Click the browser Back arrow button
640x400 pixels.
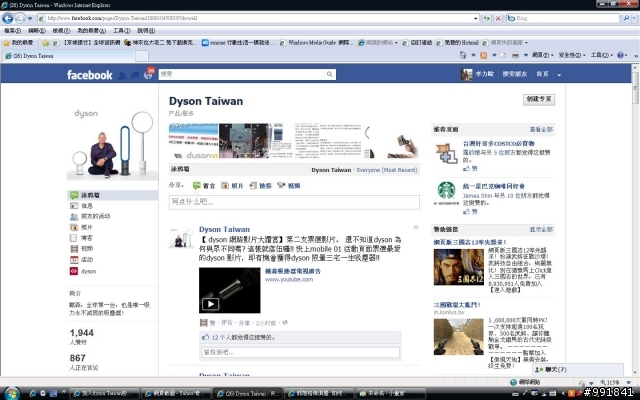[x=8, y=18]
